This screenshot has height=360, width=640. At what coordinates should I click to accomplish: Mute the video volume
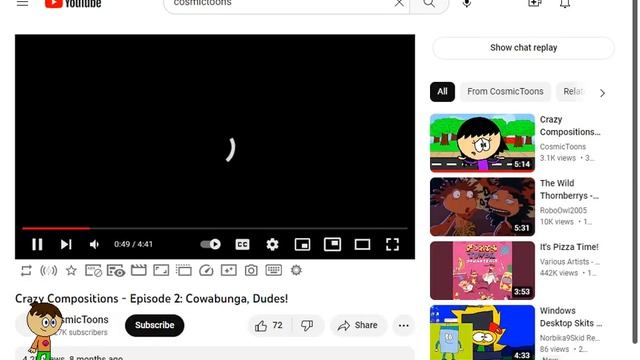tap(94, 244)
